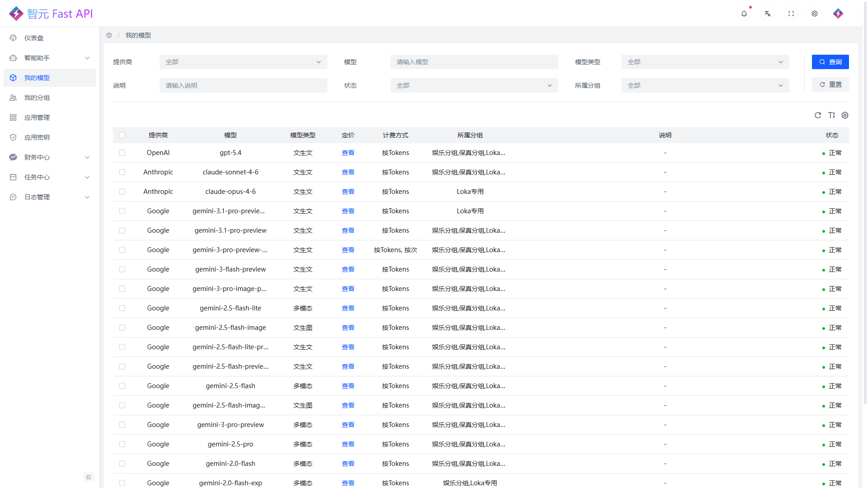Image resolution: width=868 pixels, height=488 pixels.
Task: Refresh the table with the refresh icon
Action: tap(818, 115)
